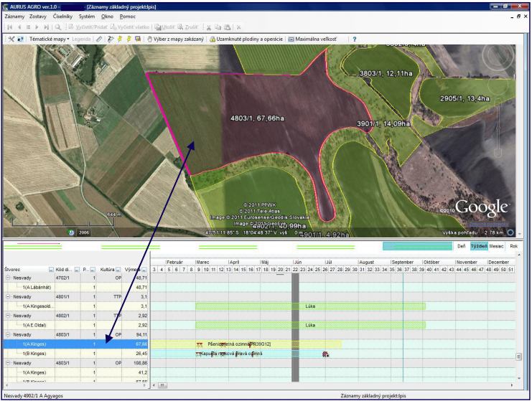Open the Zostavy menu

click(x=38, y=16)
